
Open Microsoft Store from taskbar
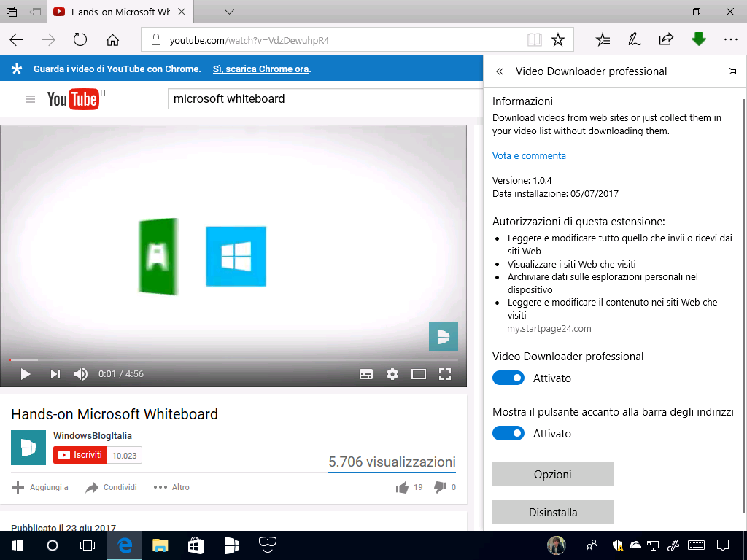[196, 545]
